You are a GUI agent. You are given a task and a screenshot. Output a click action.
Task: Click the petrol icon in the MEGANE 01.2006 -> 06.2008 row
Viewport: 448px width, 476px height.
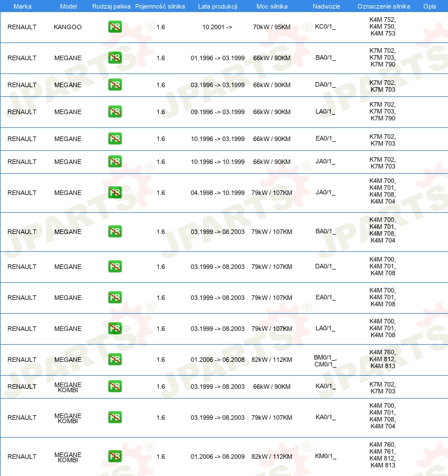click(x=115, y=360)
